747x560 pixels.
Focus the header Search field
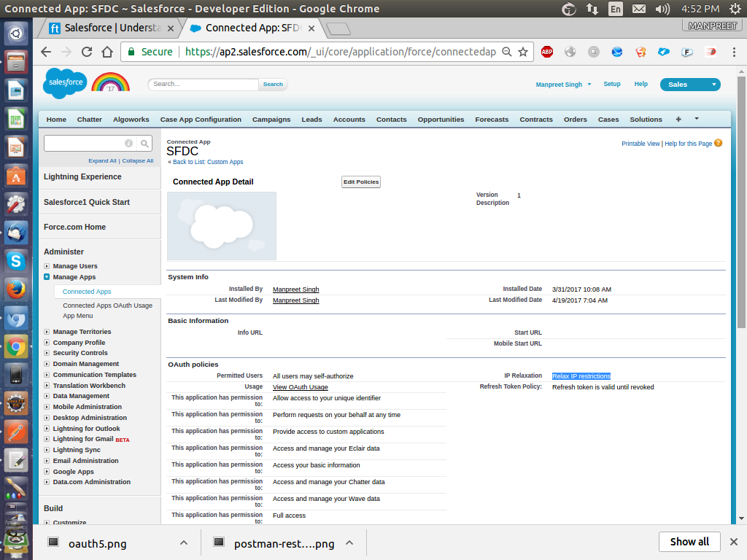click(204, 85)
